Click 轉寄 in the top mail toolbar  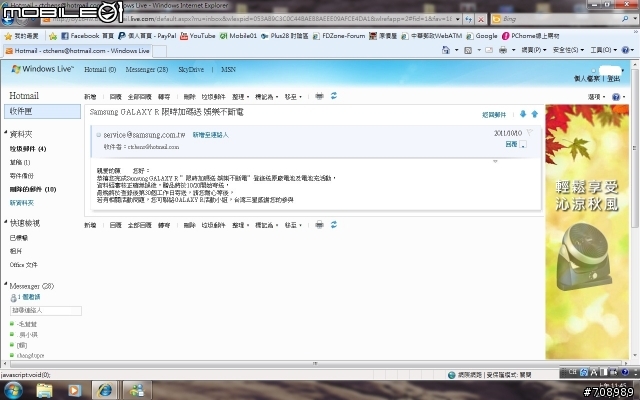point(164,97)
